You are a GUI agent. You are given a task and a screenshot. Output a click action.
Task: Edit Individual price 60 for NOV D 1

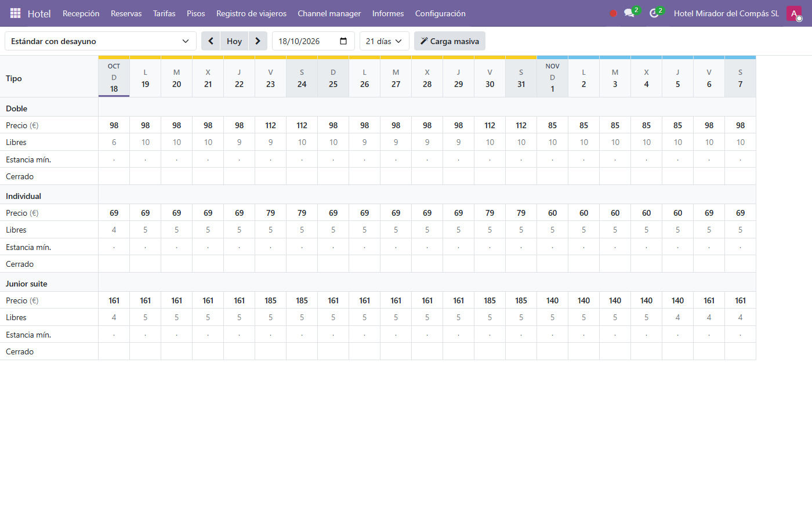[x=553, y=213]
